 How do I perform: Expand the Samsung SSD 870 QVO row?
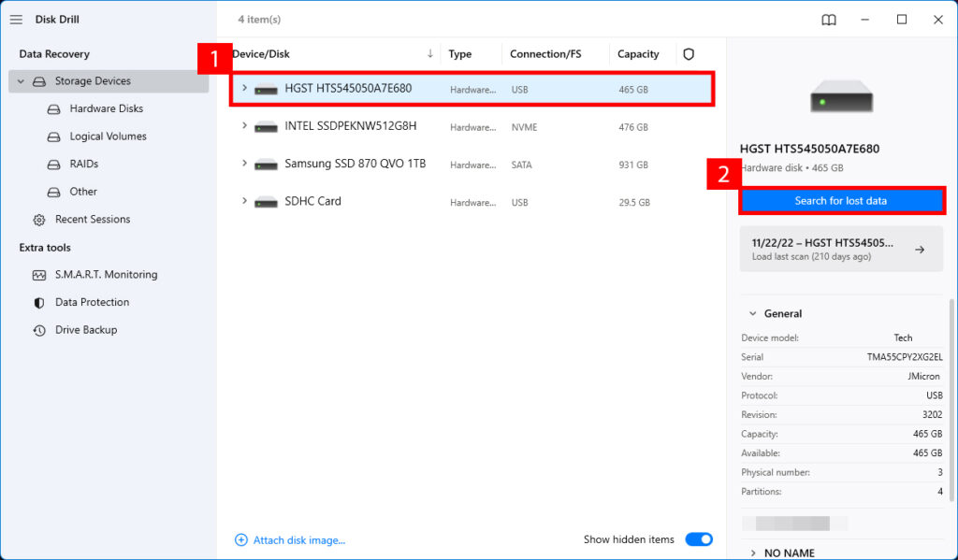(x=244, y=164)
